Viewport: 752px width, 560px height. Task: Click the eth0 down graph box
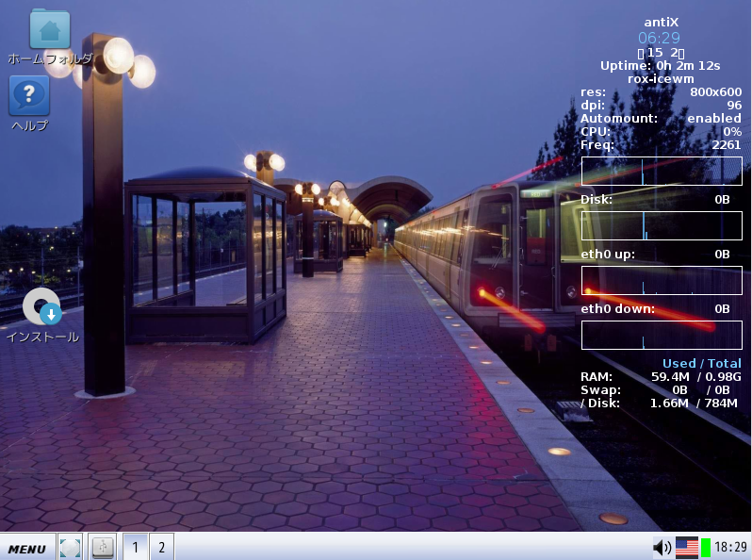pos(662,335)
